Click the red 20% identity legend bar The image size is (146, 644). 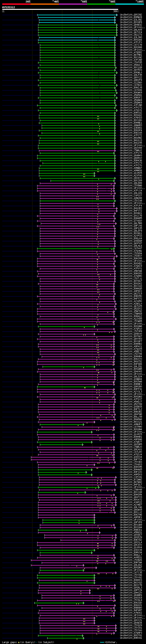[16, 4]
